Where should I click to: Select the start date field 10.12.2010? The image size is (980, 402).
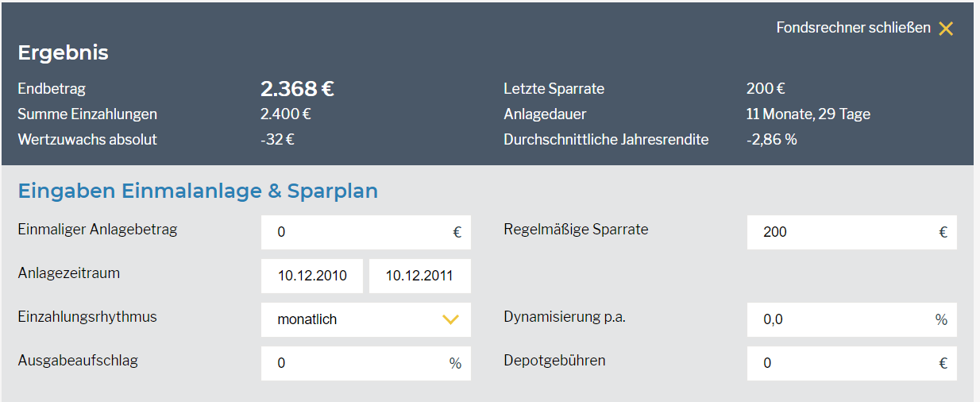click(312, 276)
